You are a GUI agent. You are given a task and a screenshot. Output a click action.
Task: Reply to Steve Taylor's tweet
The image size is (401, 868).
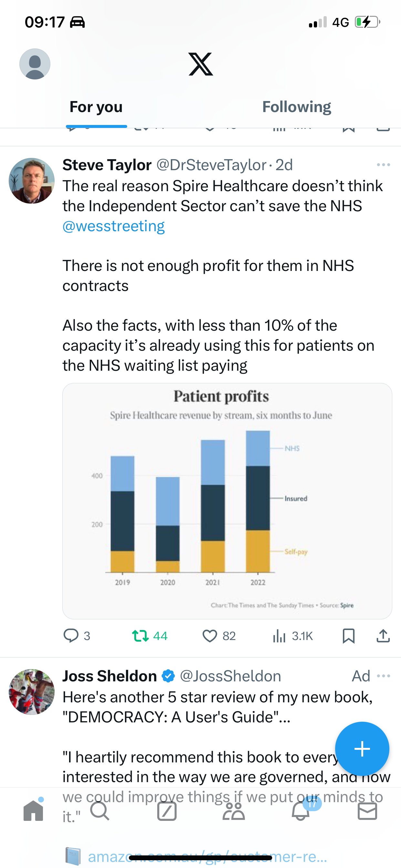click(x=71, y=636)
